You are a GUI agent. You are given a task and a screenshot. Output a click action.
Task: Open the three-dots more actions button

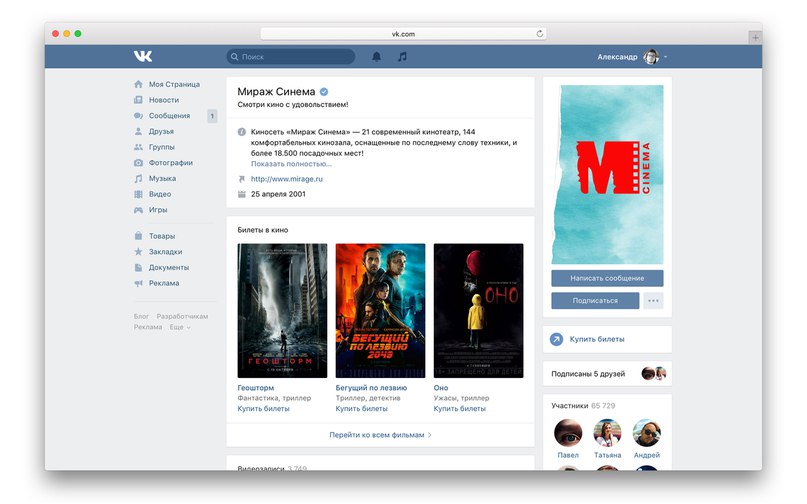(x=653, y=301)
